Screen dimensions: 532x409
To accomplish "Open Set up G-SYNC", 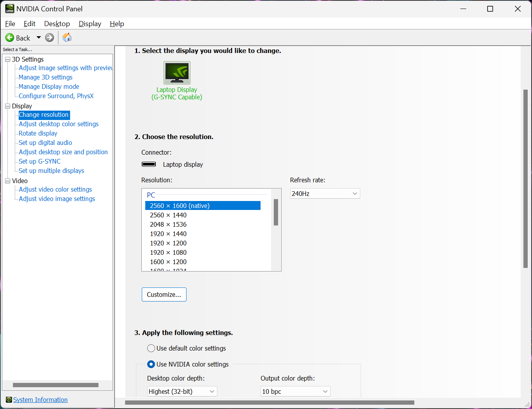I will pyautogui.click(x=40, y=161).
